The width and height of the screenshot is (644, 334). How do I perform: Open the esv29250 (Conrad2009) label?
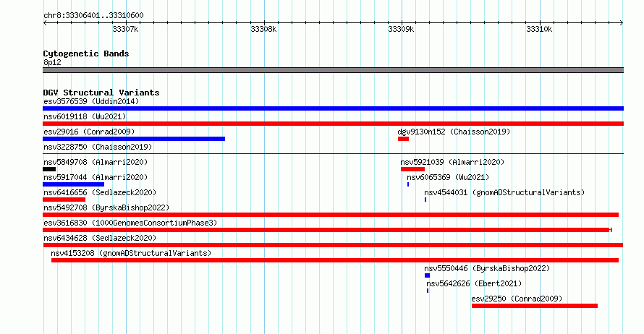pyautogui.click(x=517, y=299)
